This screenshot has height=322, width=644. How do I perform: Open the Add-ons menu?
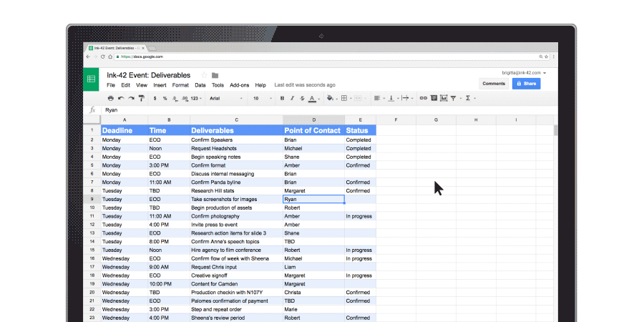click(x=240, y=85)
